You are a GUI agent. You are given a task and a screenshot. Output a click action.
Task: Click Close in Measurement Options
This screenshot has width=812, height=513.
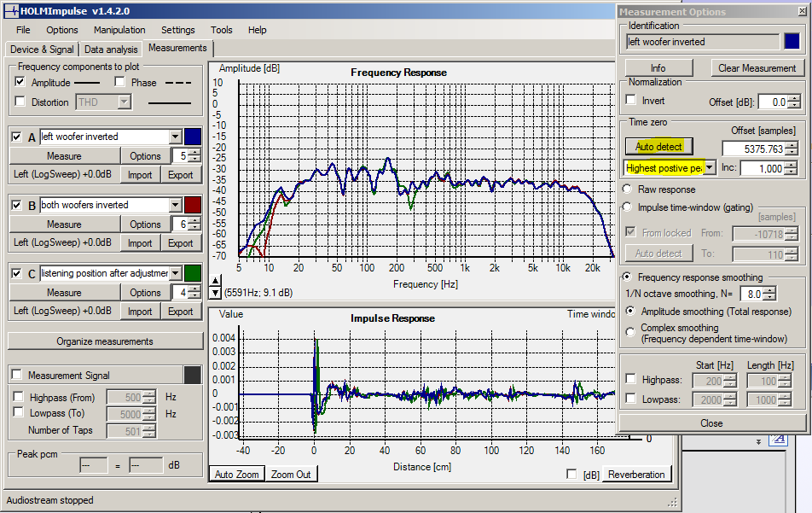[711, 423]
